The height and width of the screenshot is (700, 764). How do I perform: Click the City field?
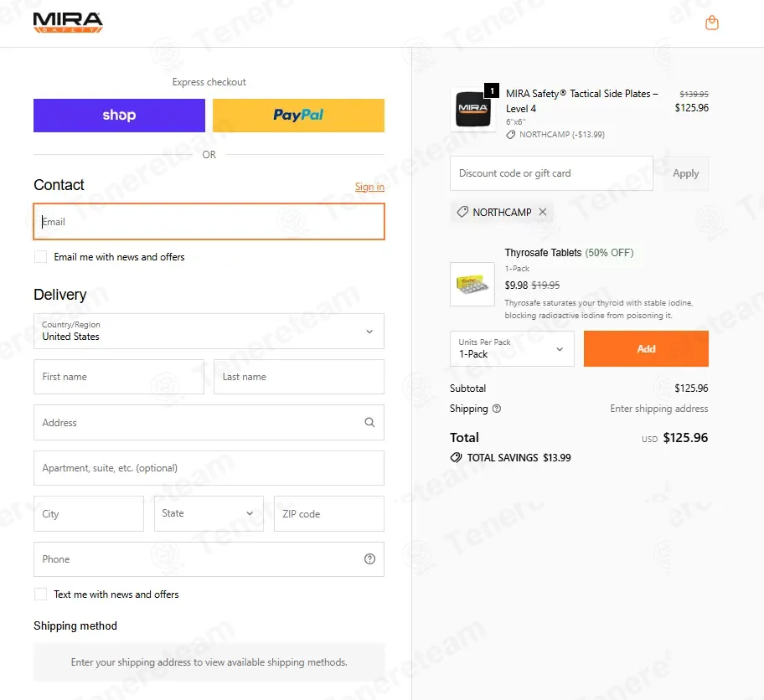point(89,513)
